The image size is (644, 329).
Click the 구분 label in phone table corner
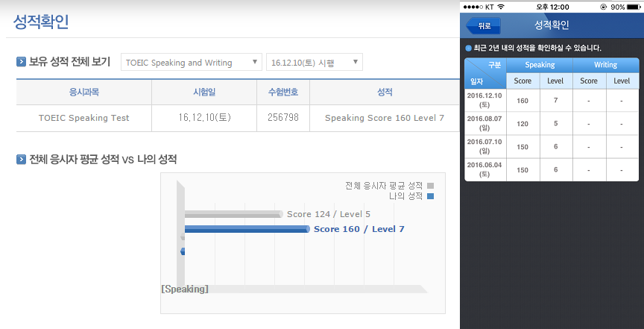[x=494, y=65]
